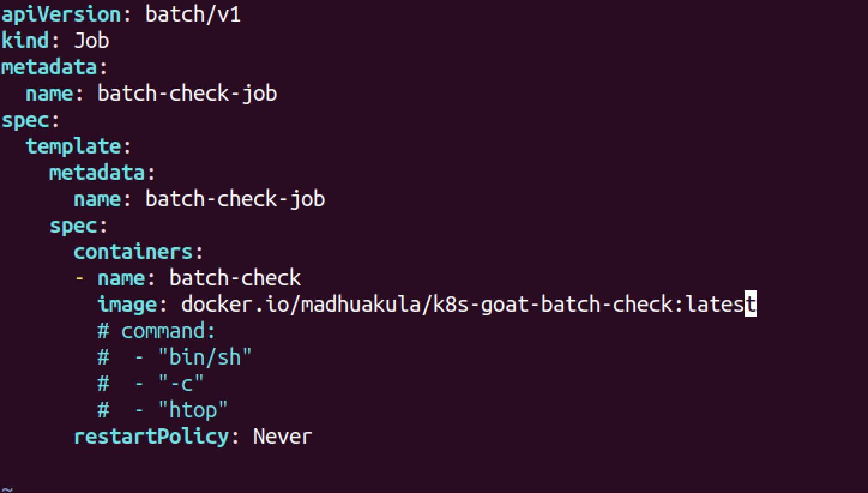Click the top-level spec key
Viewport: 868px width, 493px height.
coord(25,119)
